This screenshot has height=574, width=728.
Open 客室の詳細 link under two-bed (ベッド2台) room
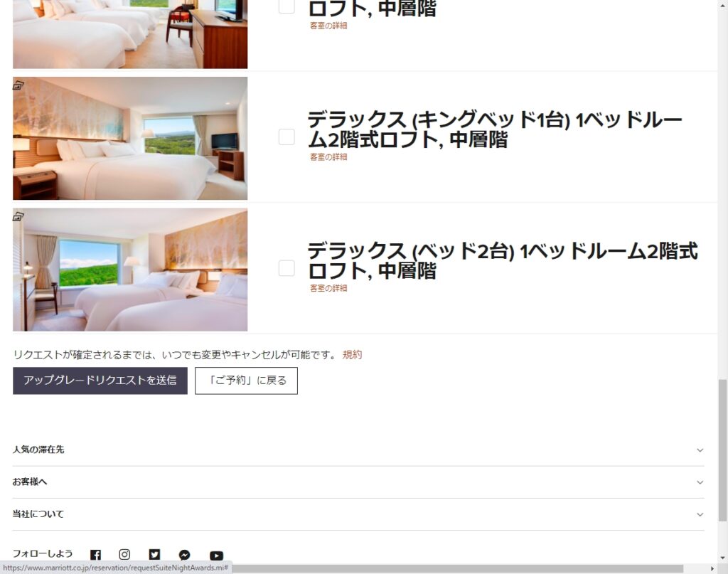[328, 288]
